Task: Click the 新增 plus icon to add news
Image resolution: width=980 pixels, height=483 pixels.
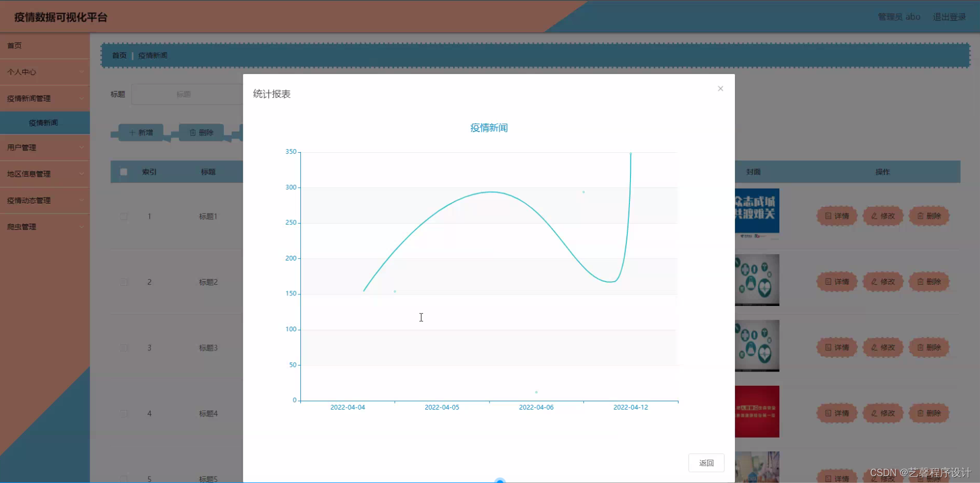Action: (x=139, y=133)
